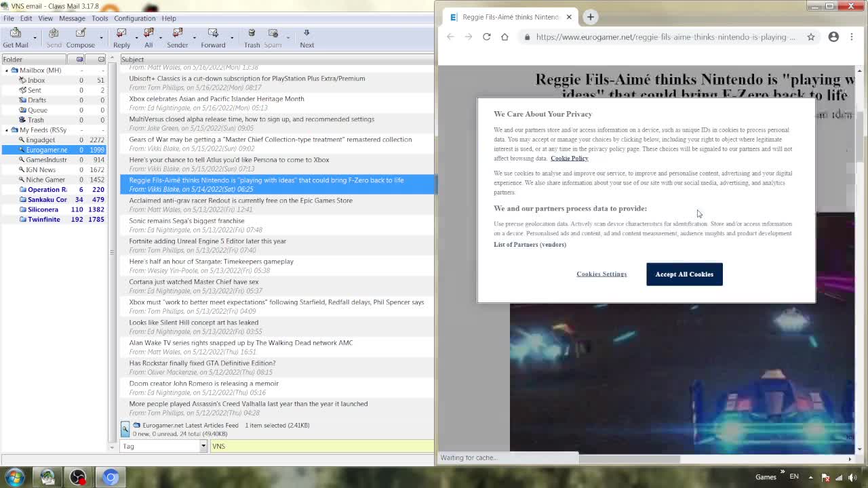
Task: Open the Chrome profile avatar icon
Action: tap(833, 37)
